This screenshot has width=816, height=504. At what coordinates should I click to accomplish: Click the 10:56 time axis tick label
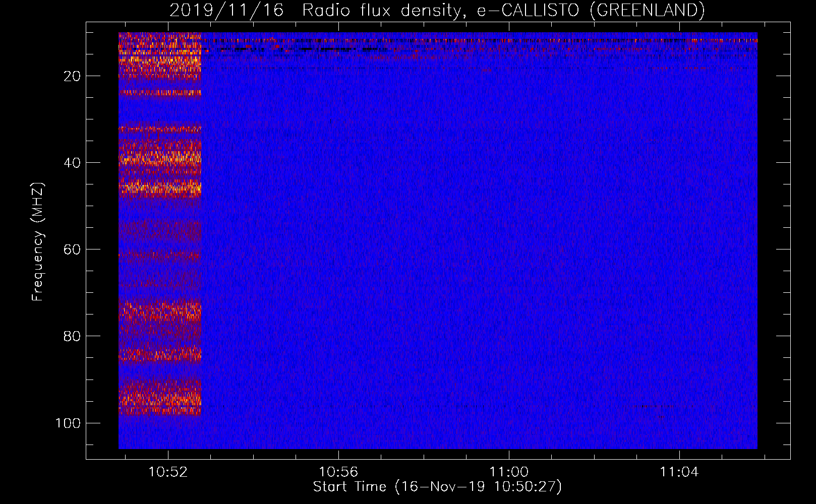pos(338,472)
